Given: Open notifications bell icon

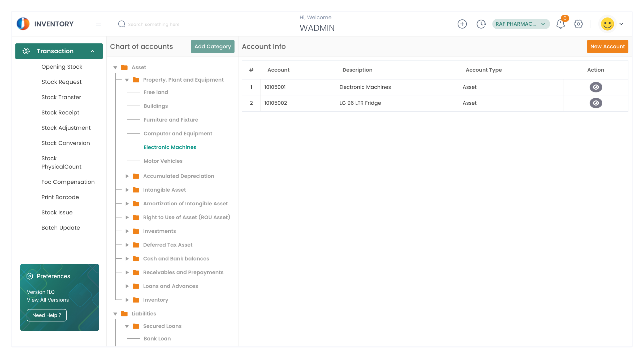Looking at the screenshot, I should click(560, 24).
